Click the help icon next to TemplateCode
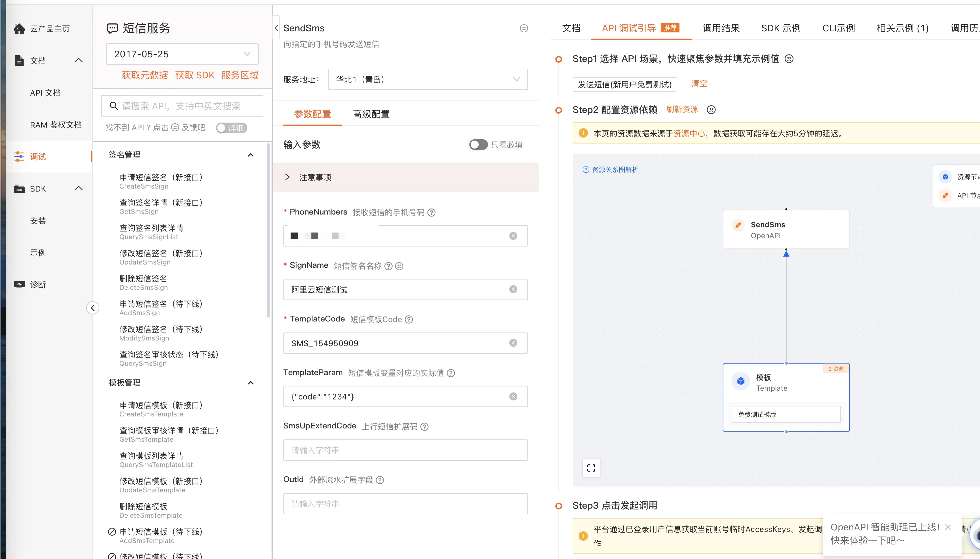980x559 pixels. 409,319
